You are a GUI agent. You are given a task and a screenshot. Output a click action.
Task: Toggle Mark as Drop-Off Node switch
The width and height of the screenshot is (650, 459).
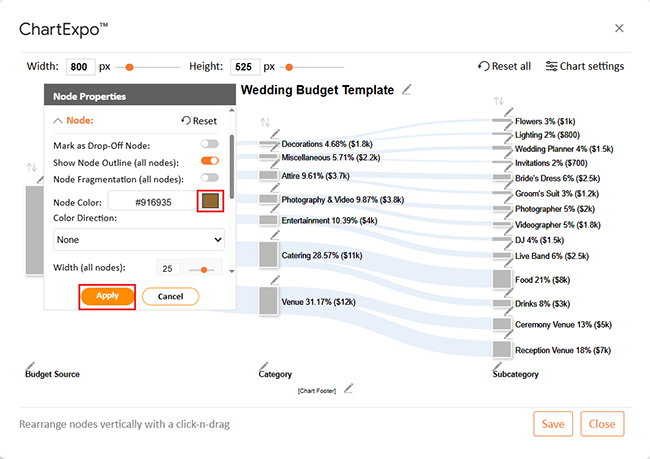click(209, 145)
